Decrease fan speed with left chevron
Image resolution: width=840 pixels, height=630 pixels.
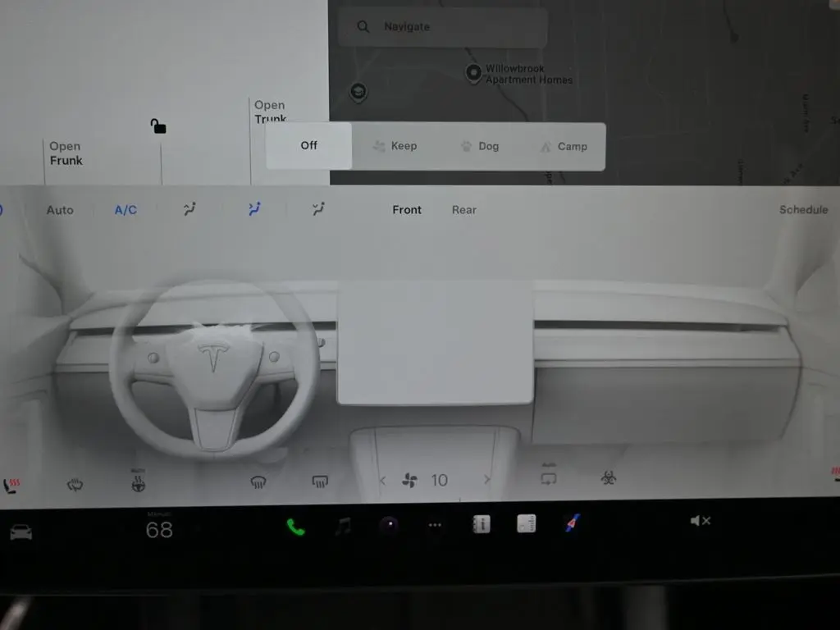(382, 481)
